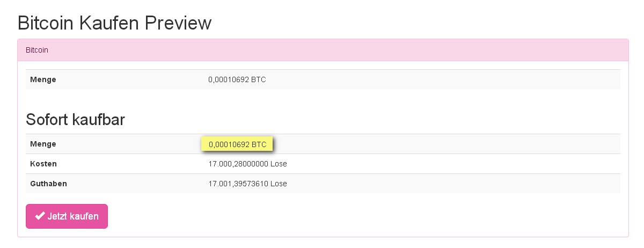Click the Menge label in the top table
Screen dimensions: 644x248
point(43,79)
